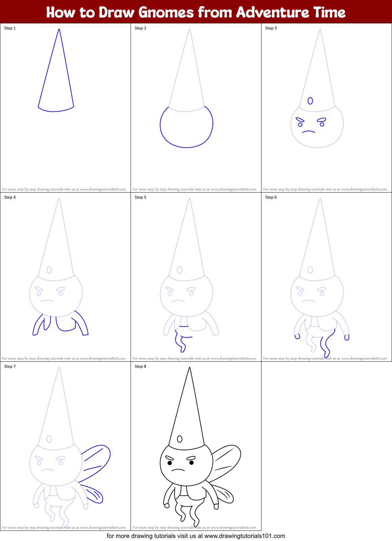392x541 pixels.
Task: Click the 'Step 3' label
Action: tap(271, 28)
